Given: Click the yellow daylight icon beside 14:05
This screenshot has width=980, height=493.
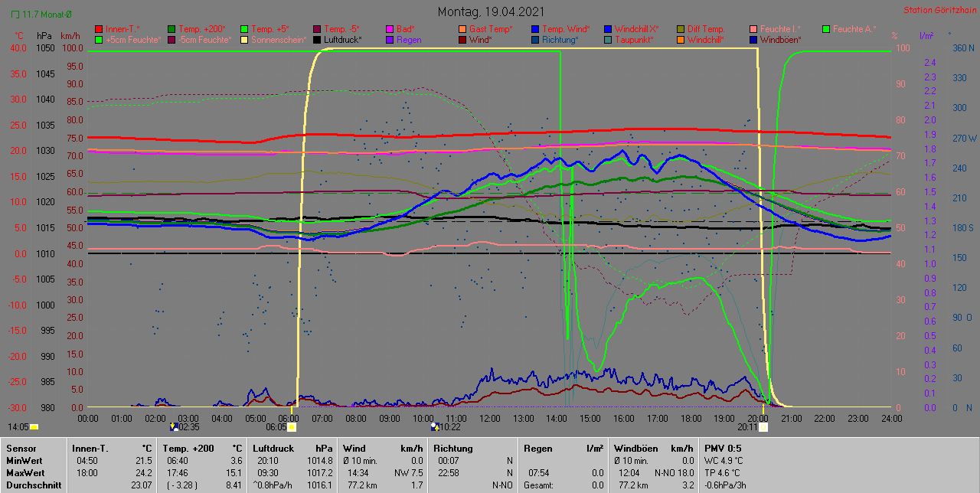Looking at the screenshot, I should [x=34, y=427].
